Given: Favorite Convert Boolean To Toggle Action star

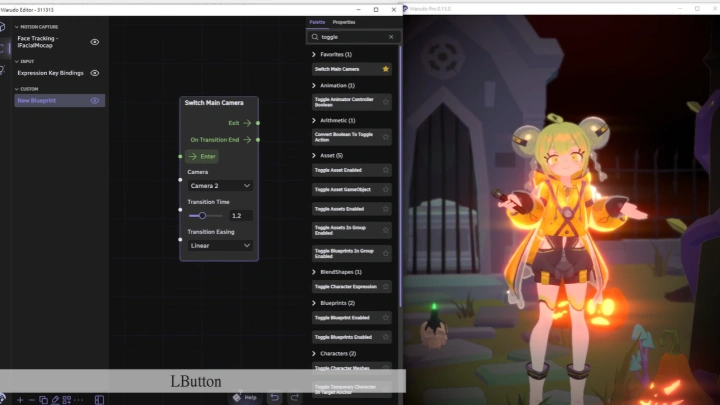Looking at the screenshot, I should coord(386,137).
